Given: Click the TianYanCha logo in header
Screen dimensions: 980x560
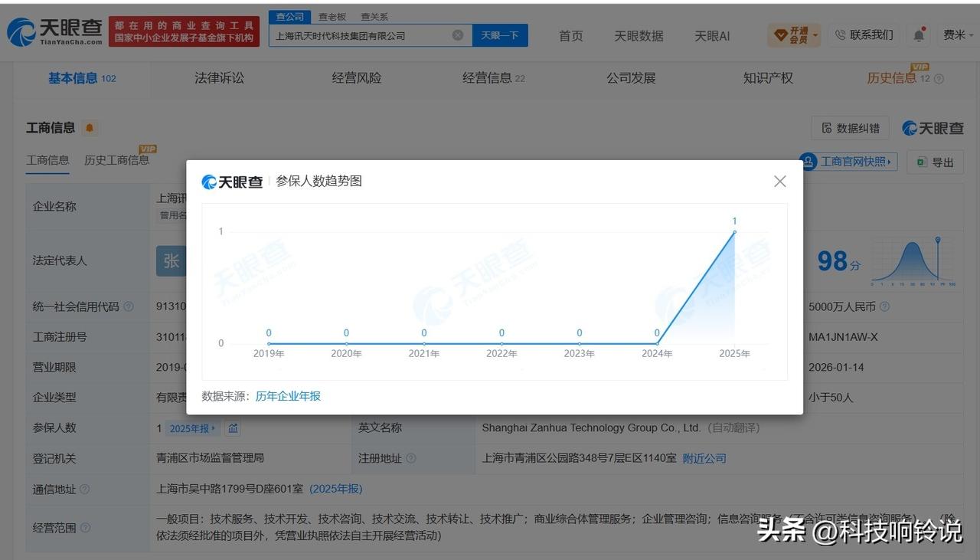Looking at the screenshot, I should (x=54, y=32).
